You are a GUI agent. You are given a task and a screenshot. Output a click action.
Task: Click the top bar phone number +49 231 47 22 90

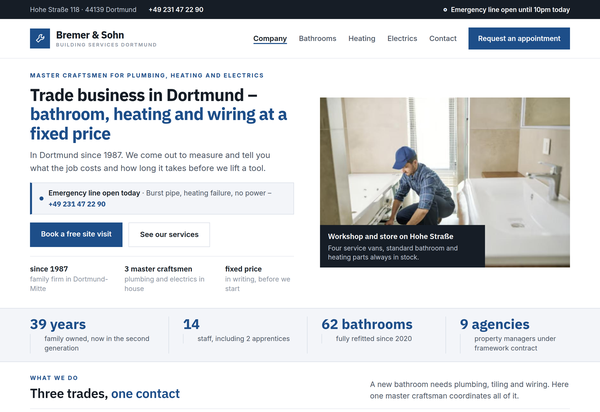pyautogui.click(x=176, y=10)
